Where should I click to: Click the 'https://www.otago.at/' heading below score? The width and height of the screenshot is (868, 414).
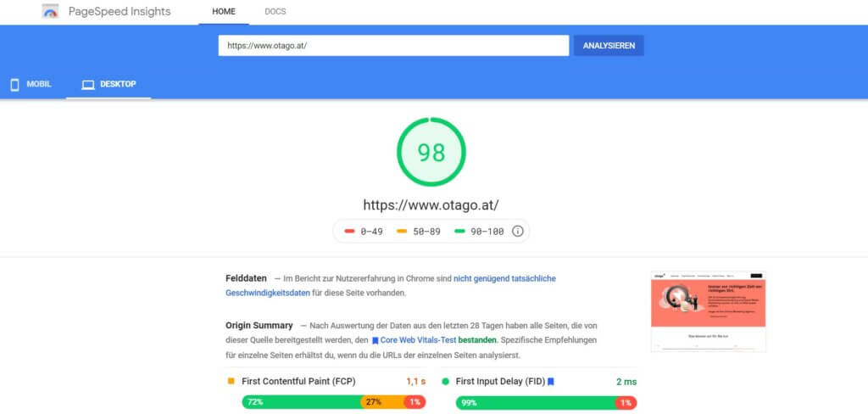[431, 204]
